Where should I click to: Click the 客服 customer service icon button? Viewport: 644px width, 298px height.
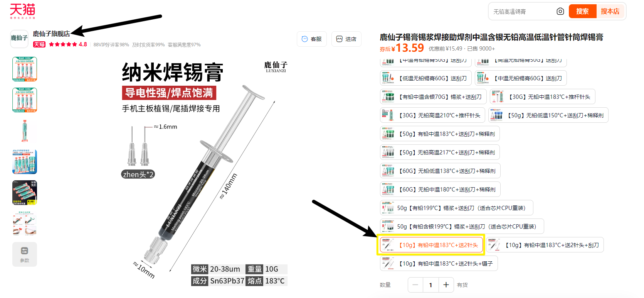(x=312, y=39)
